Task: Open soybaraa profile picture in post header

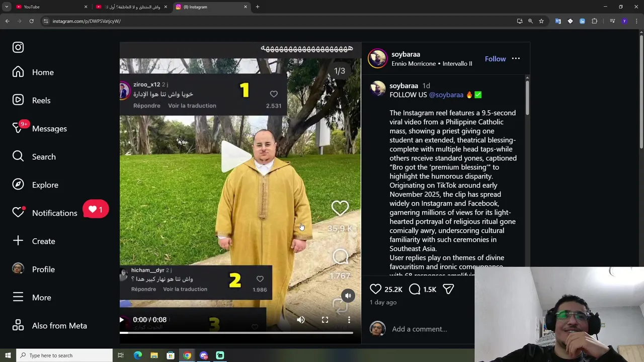Action: click(x=377, y=59)
